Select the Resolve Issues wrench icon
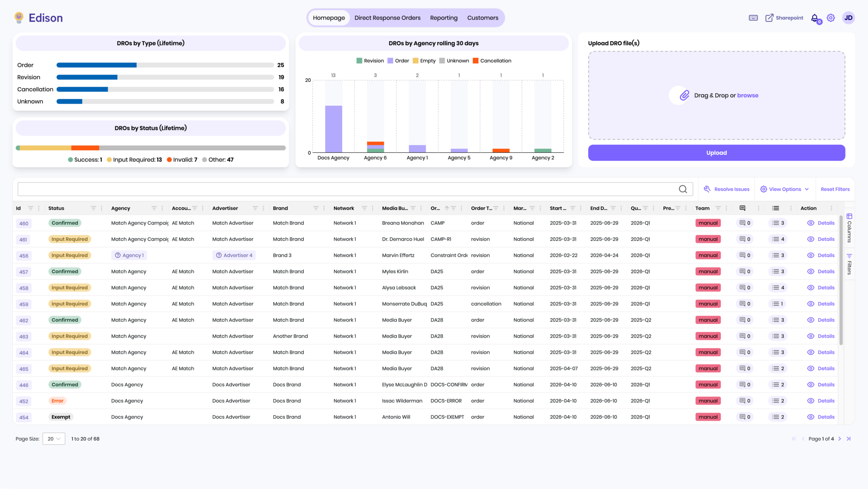This screenshot has width=868, height=489. 708,189
